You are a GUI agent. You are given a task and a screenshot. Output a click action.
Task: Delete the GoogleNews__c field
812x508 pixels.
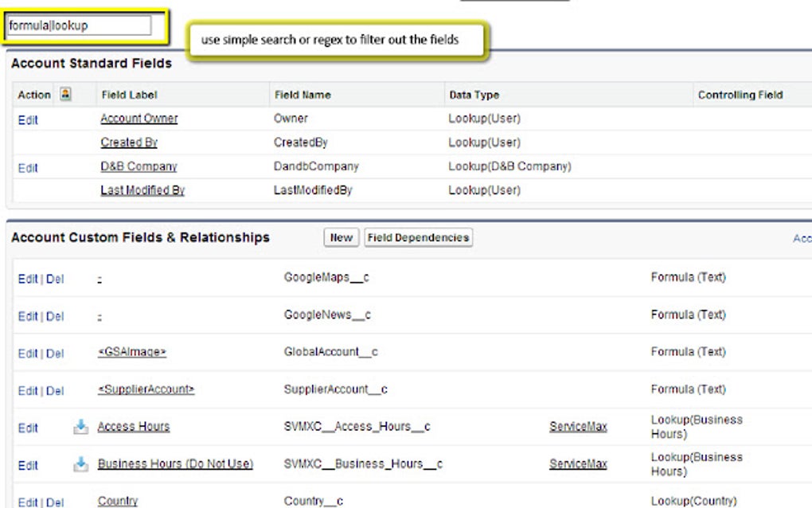coord(55,316)
